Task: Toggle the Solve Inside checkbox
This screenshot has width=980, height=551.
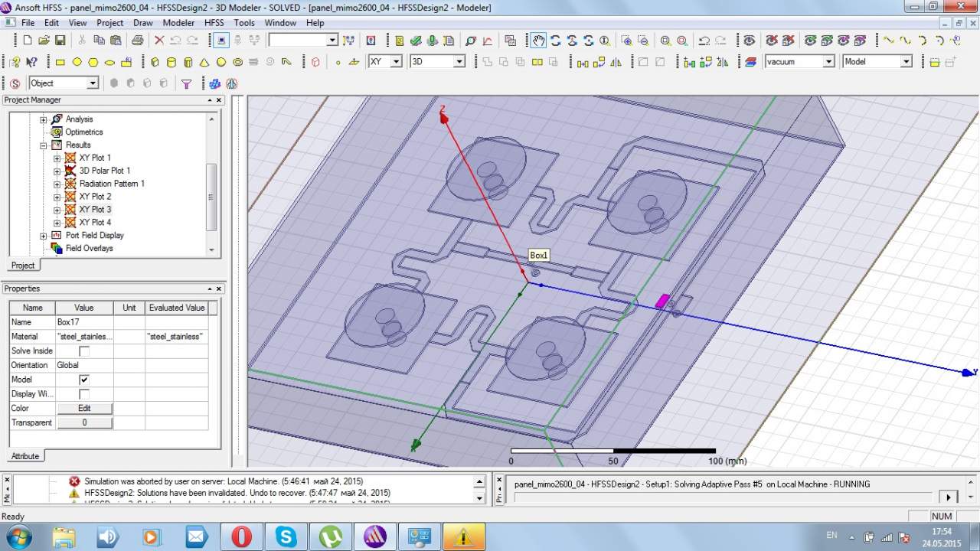Action: pyautogui.click(x=84, y=351)
